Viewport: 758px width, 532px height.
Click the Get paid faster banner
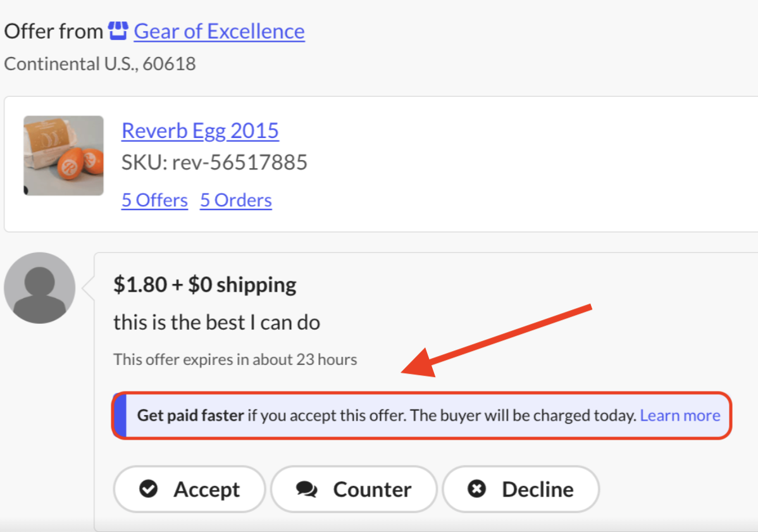pos(386,415)
